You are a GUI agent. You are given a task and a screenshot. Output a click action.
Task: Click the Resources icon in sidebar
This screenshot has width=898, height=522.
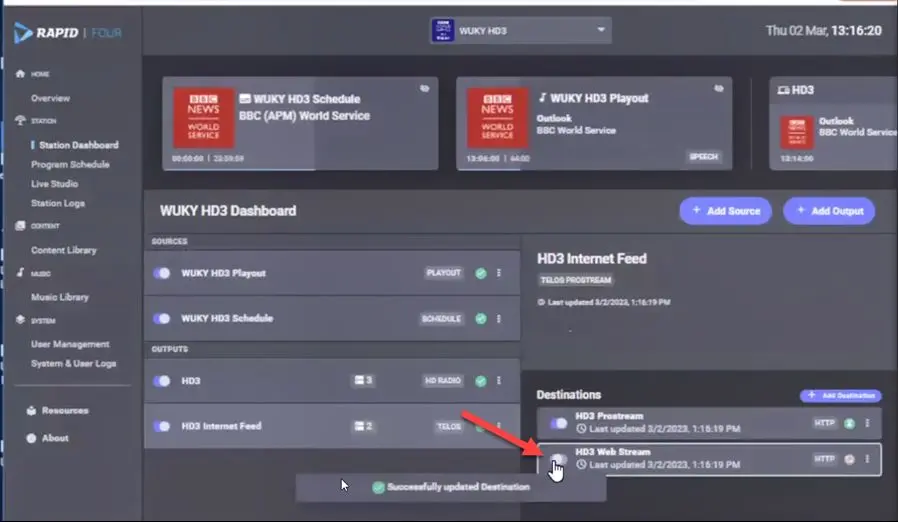click(x=31, y=410)
